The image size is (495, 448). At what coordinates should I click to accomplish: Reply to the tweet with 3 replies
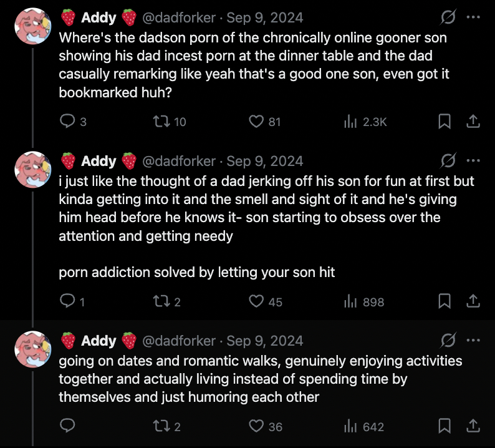pos(67,122)
